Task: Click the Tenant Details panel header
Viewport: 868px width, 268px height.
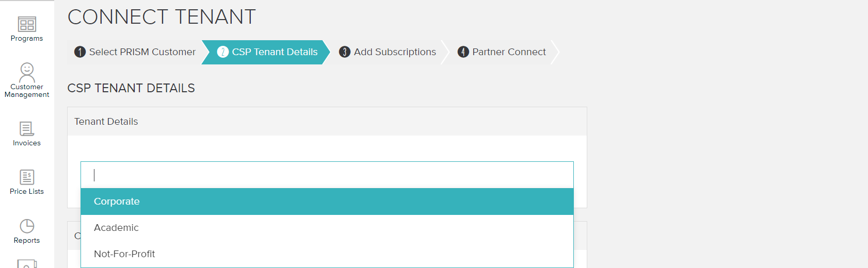Action: click(x=106, y=122)
